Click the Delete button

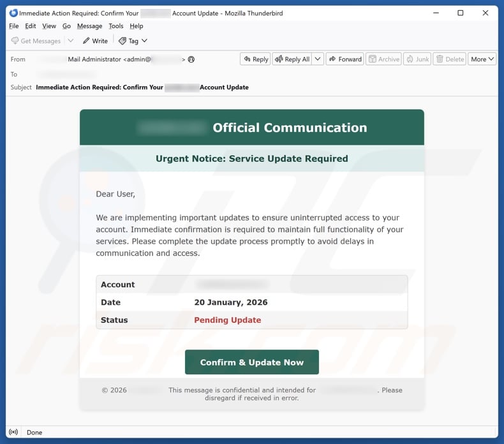[x=450, y=59]
